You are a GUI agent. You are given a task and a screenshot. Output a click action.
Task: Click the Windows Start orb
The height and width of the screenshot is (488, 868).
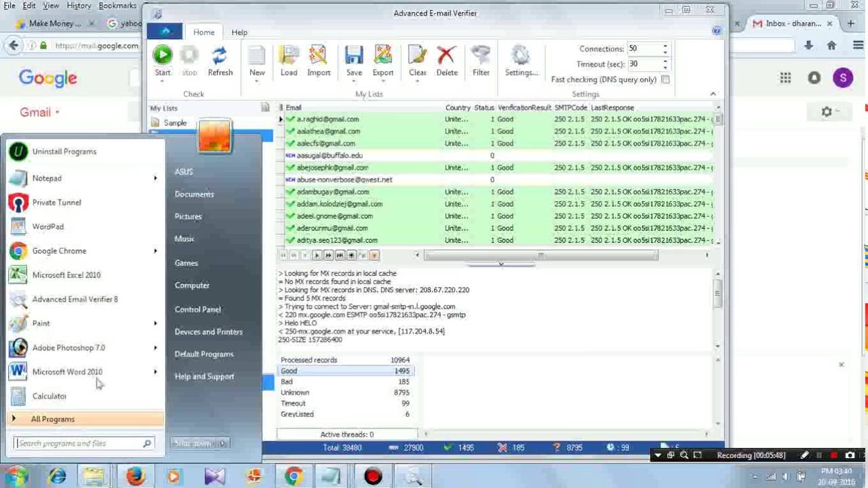tap(16, 476)
